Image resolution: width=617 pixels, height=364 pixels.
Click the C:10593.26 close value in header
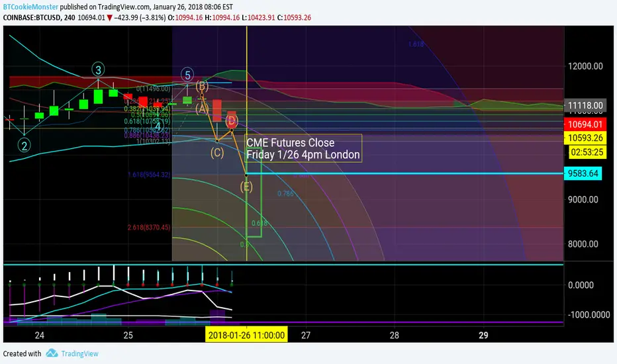294,18
